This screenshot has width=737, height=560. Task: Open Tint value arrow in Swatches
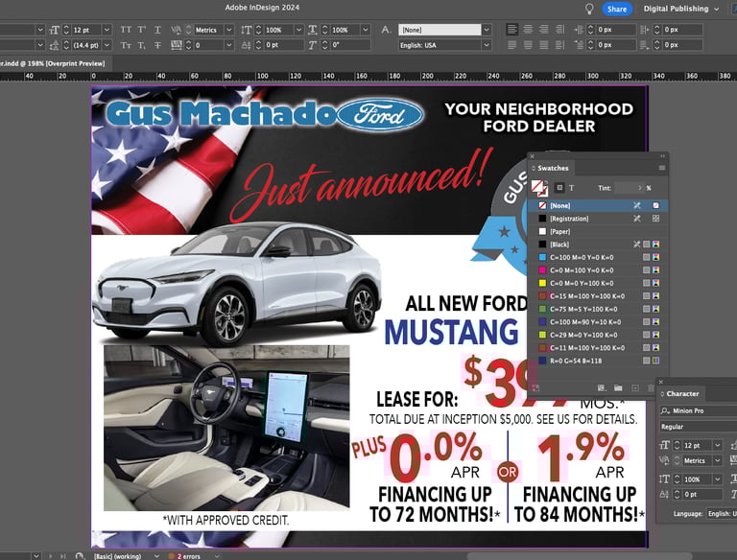(639, 188)
